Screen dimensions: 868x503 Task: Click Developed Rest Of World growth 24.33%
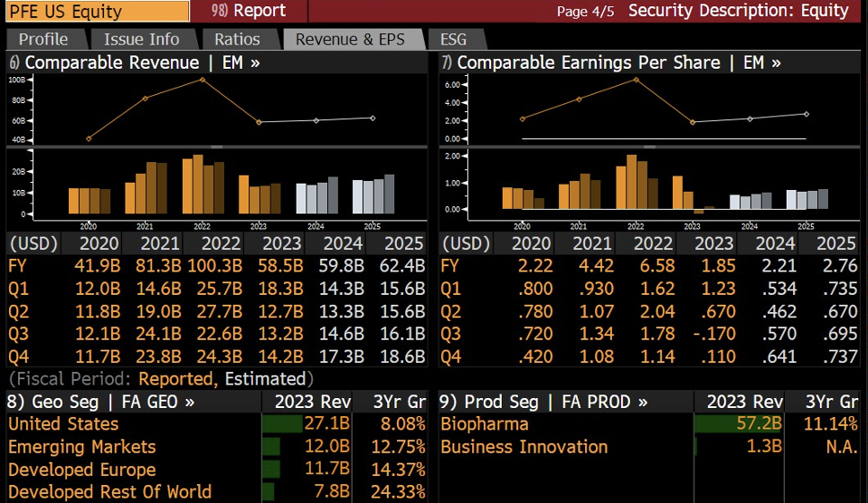[398, 492]
